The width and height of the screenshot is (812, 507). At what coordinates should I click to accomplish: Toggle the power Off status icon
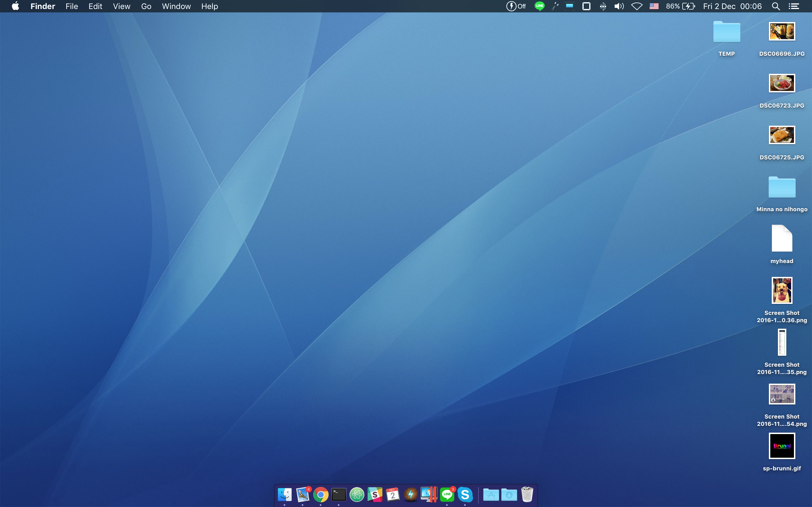[x=516, y=6]
